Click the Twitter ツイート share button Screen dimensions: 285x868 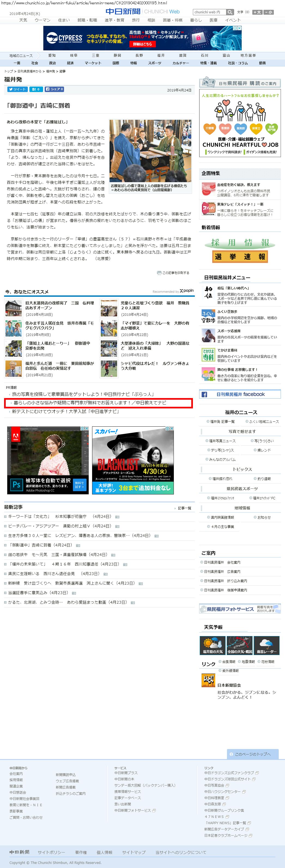(x=17, y=89)
